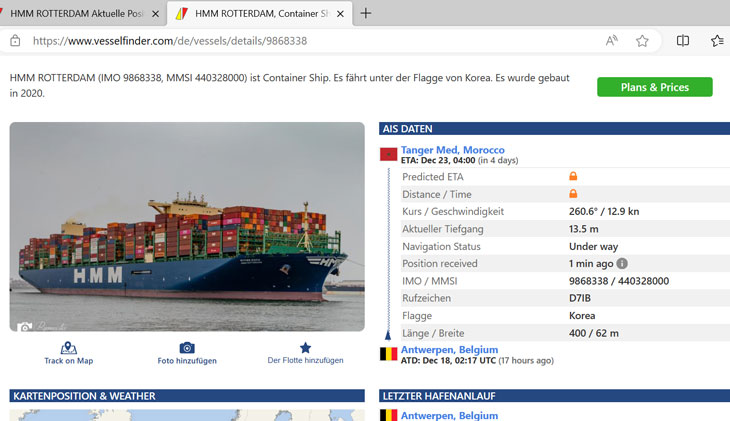This screenshot has width=730, height=421.
Task: Open the browser favorites list icon
Action: (717, 41)
